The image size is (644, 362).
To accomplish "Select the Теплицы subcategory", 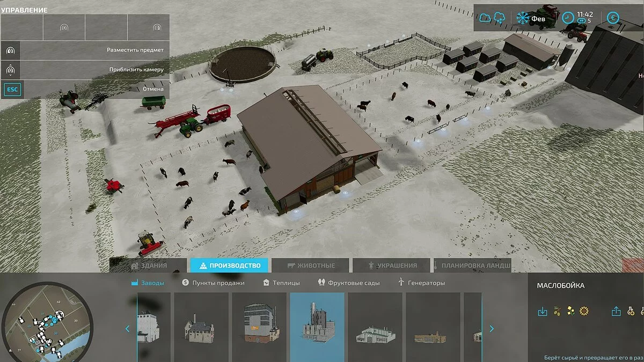I will coord(281,283).
